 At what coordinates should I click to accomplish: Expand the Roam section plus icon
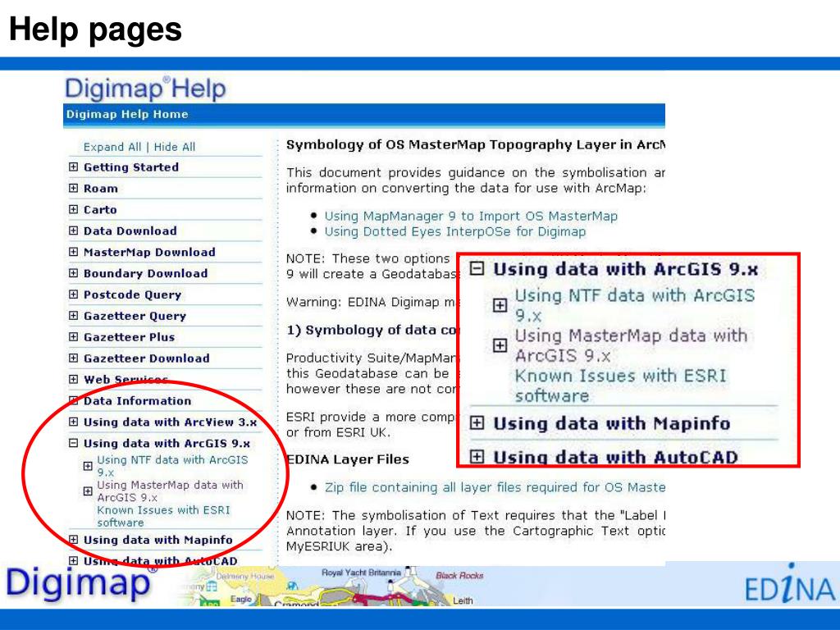point(73,188)
